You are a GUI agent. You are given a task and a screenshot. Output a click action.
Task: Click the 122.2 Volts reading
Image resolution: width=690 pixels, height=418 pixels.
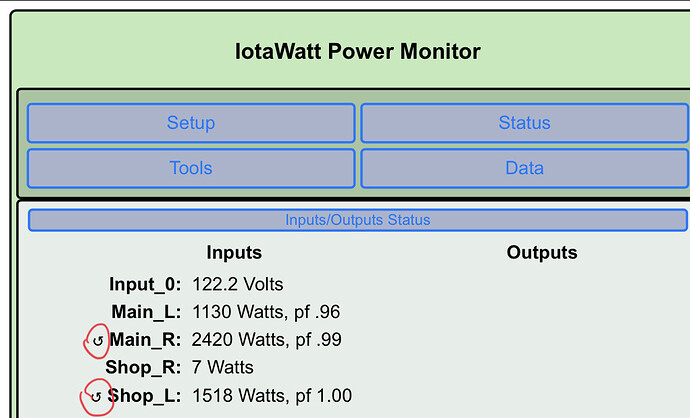pyautogui.click(x=238, y=284)
